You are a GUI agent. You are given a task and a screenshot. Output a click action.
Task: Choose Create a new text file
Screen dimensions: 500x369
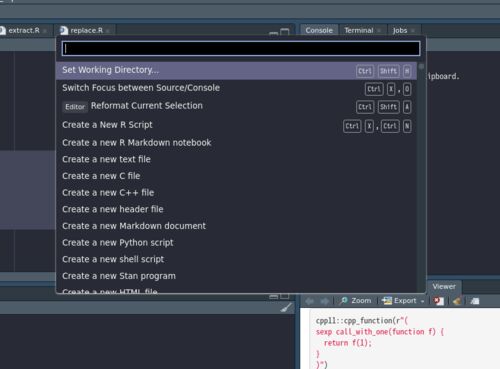click(x=236, y=159)
